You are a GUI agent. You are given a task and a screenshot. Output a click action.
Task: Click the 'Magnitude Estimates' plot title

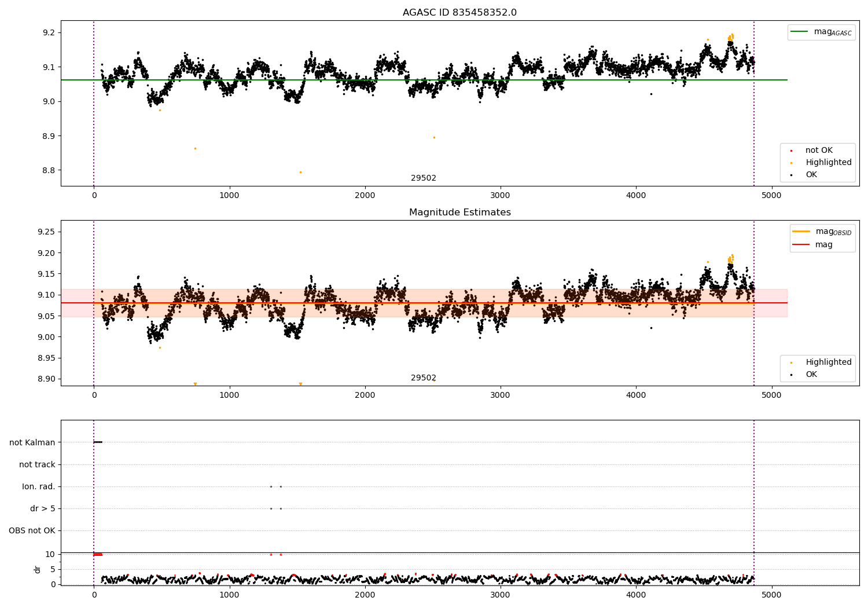tap(459, 213)
